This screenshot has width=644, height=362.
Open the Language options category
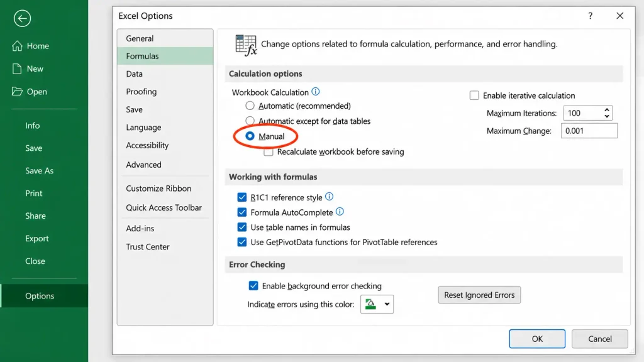pos(165,127)
